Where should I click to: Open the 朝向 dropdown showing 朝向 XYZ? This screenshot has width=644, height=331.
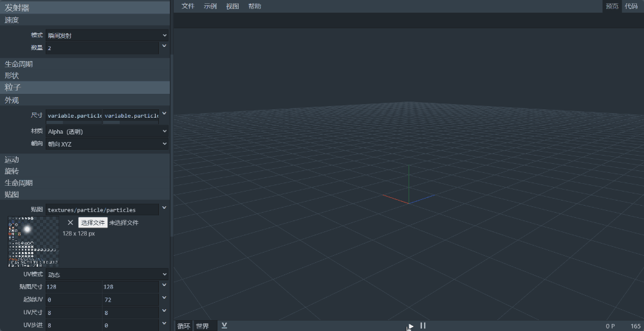coord(107,144)
